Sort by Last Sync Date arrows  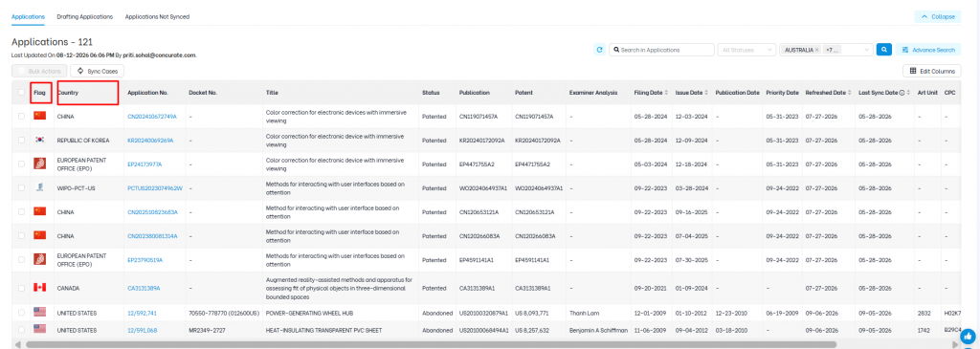pyautogui.click(x=909, y=93)
